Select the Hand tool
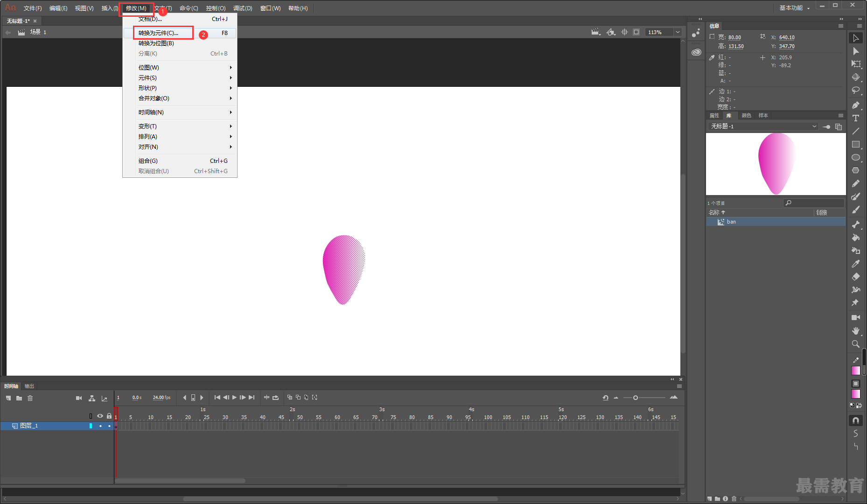Viewport: 867px width, 504px height. [x=855, y=330]
